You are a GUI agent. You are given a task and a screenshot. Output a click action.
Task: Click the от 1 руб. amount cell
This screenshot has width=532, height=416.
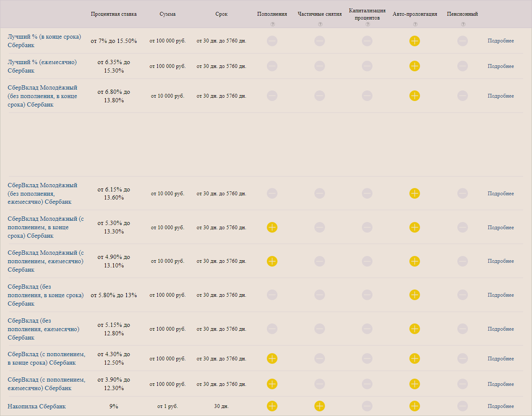tap(168, 406)
